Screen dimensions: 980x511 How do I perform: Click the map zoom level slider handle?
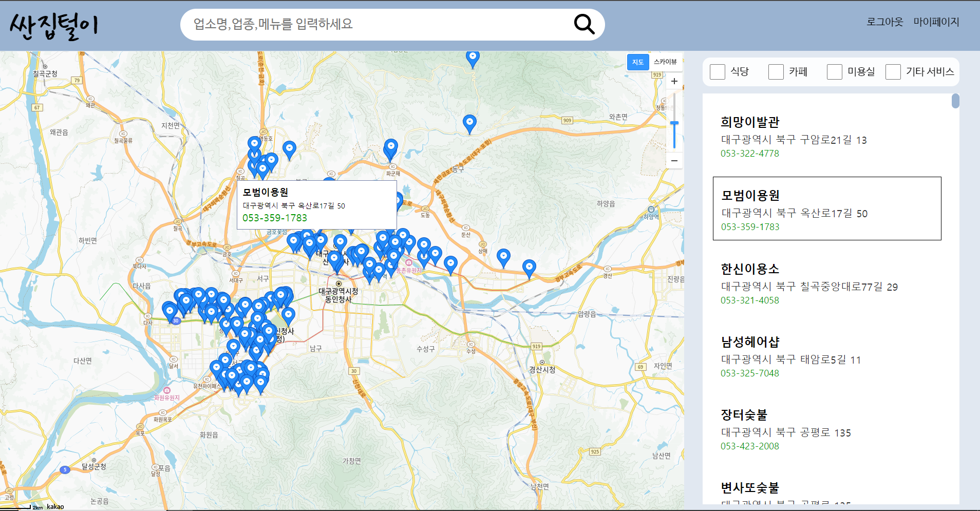click(x=674, y=124)
